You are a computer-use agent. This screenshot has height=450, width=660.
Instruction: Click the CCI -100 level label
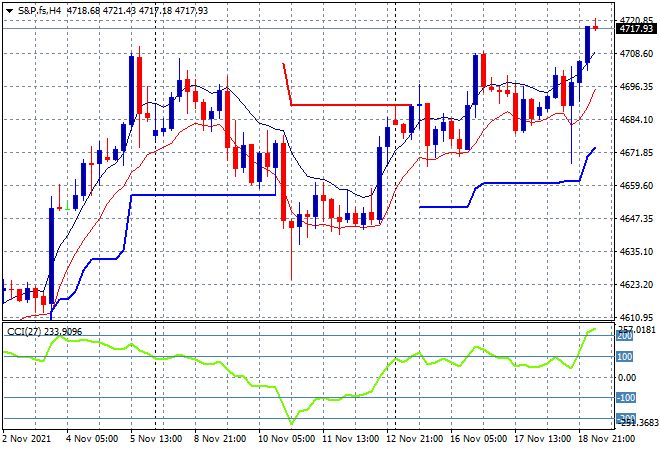[x=625, y=398]
